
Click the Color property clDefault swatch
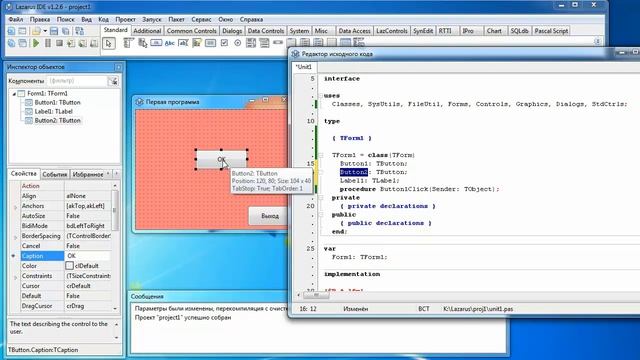69,266
